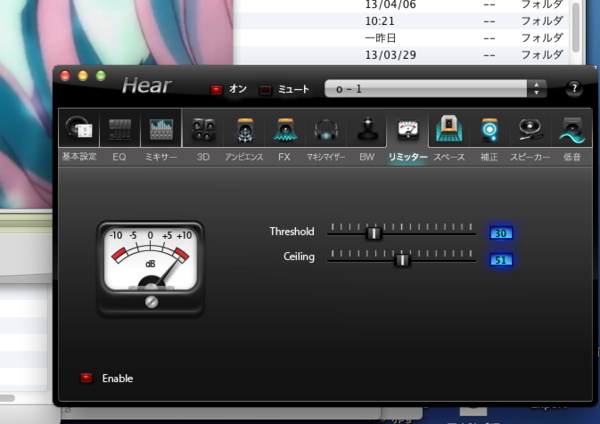Zoom the Hear window with green button

101,75
